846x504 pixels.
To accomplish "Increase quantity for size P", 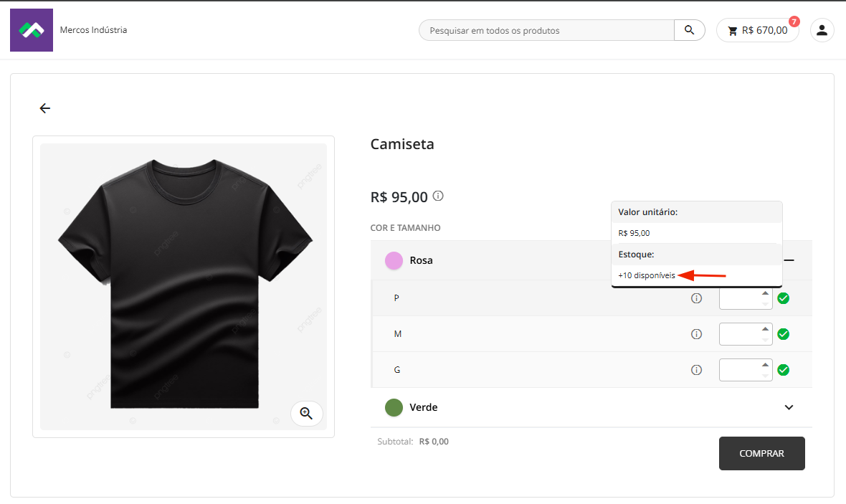I will click(x=765, y=293).
